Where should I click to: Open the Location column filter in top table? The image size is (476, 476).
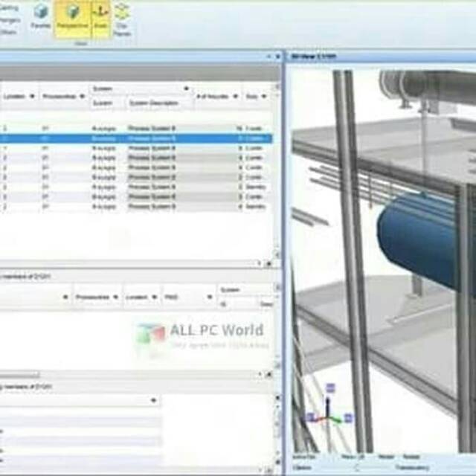coord(32,97)
